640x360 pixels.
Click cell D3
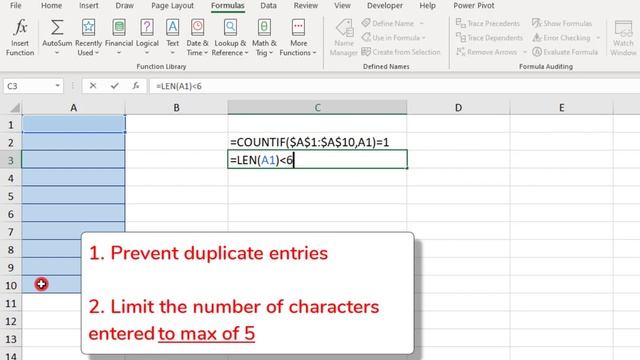458,160
